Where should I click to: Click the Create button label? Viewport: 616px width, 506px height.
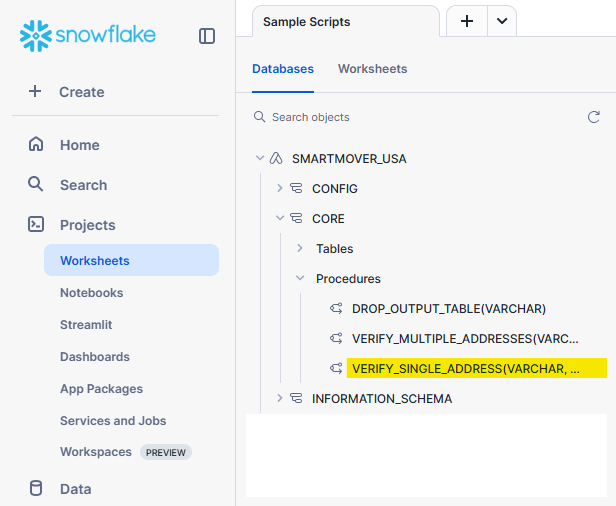coord(82,92)
